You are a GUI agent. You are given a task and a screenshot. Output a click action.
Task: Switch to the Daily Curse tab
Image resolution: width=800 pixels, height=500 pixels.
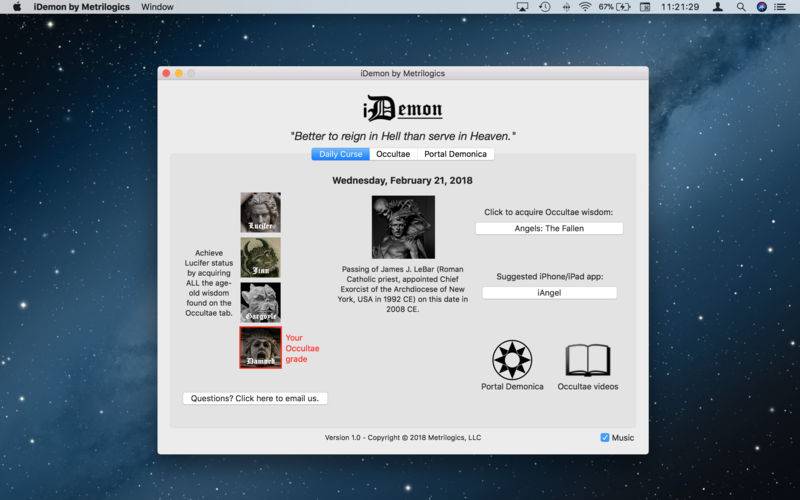(340, 154)
